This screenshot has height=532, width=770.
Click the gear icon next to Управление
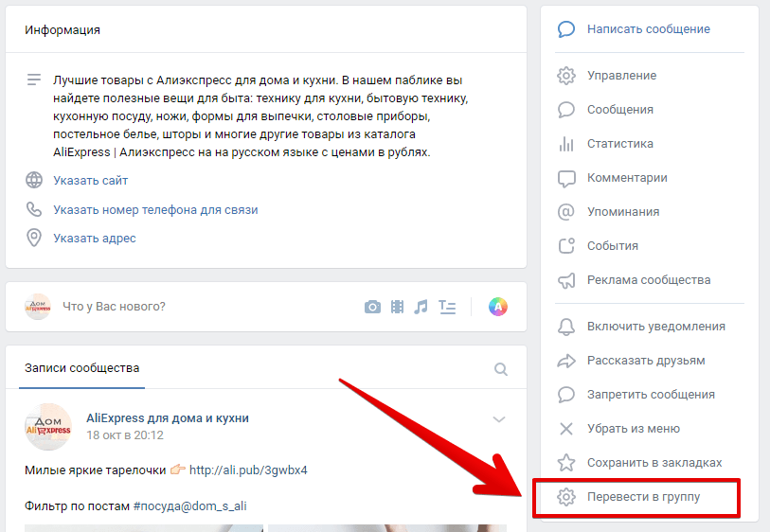click(x=565, y=76)
